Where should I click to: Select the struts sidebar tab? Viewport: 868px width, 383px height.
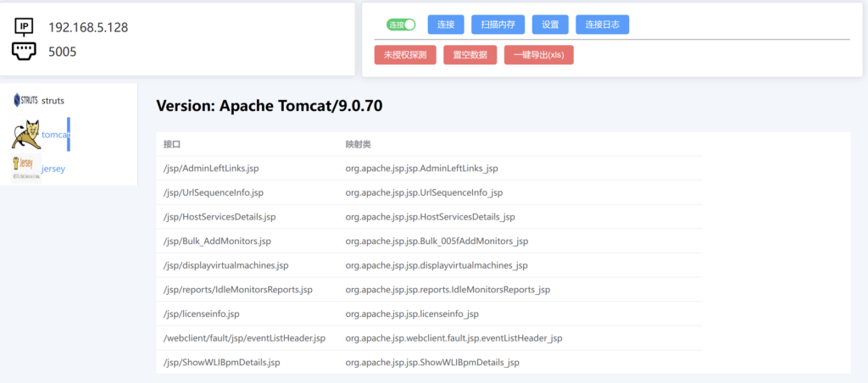[53, 101]
